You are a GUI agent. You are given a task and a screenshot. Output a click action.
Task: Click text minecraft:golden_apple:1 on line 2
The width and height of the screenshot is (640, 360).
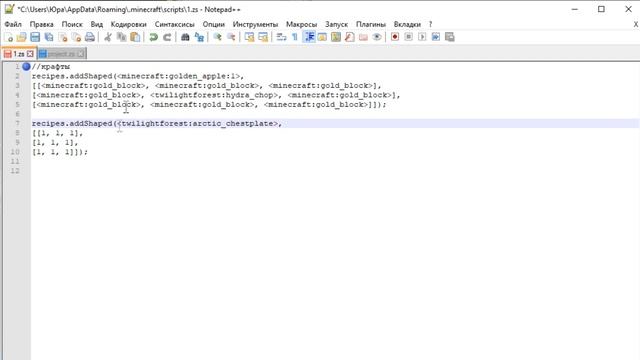click(x=178, y=76)
